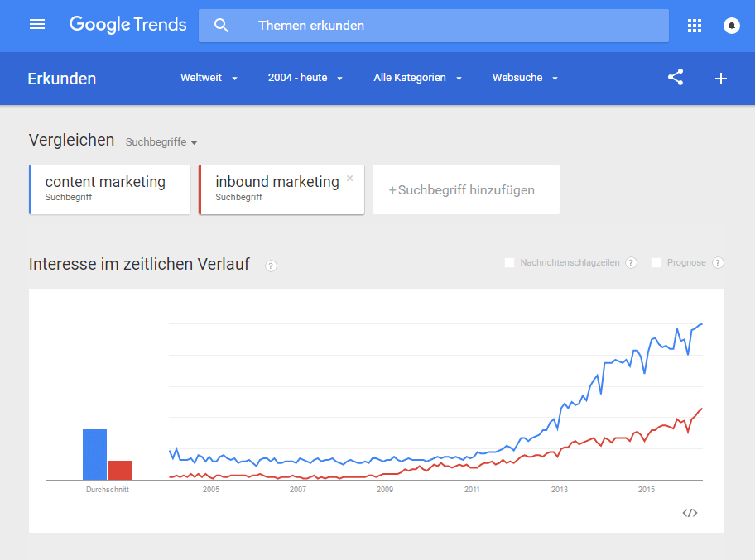
Task: Open the Google apps grid
Action: point(695,26)
